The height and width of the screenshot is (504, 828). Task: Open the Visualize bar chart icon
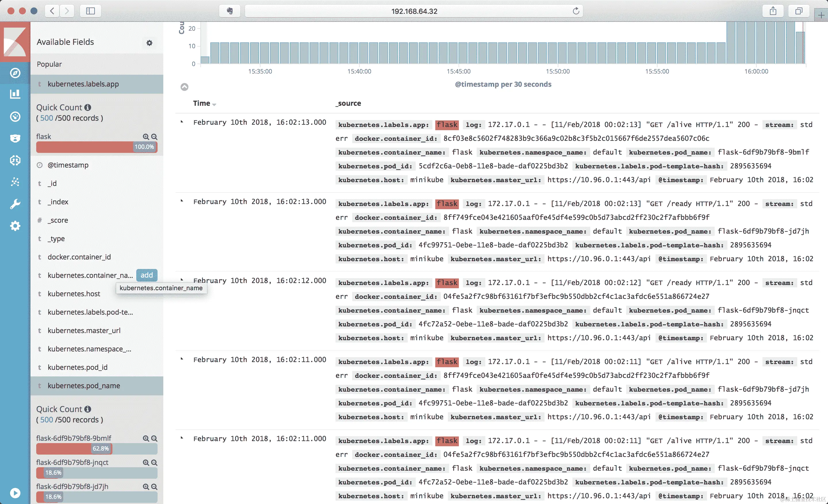(15, 94)
